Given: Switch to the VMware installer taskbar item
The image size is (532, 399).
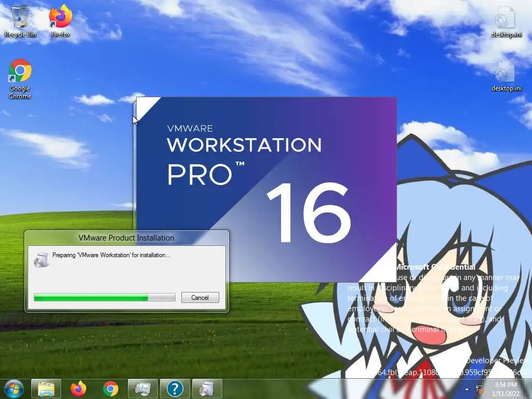Looking at the screenshot, I should 207,389.
